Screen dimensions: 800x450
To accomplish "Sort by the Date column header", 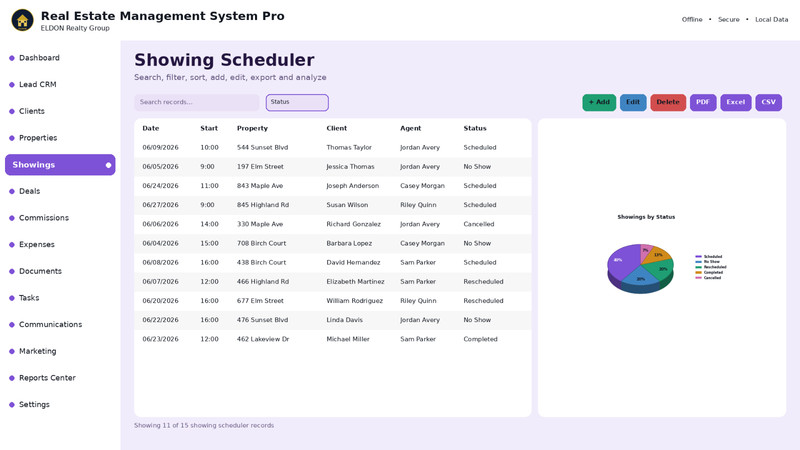I will click(x=151, y=128).
